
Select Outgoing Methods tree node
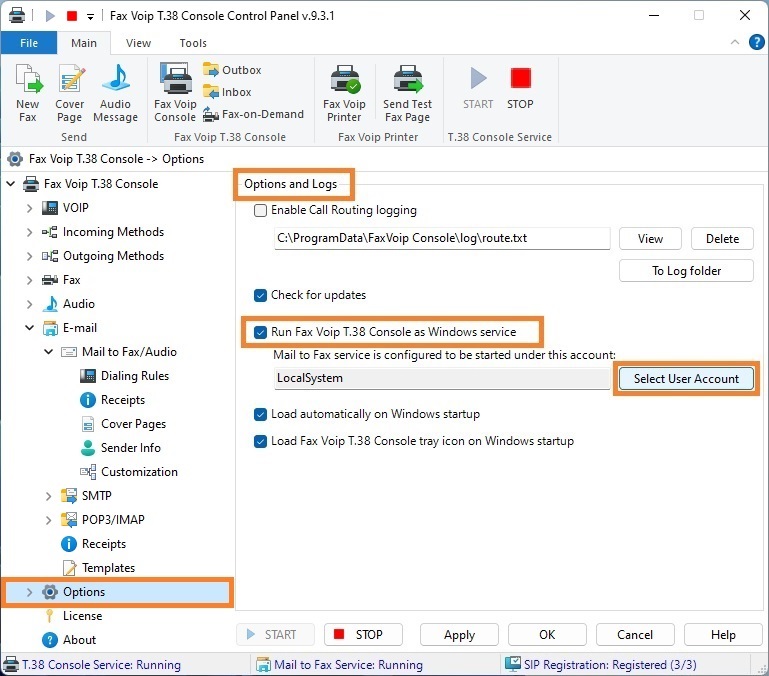pyautogui.click(x=113, y=256)
